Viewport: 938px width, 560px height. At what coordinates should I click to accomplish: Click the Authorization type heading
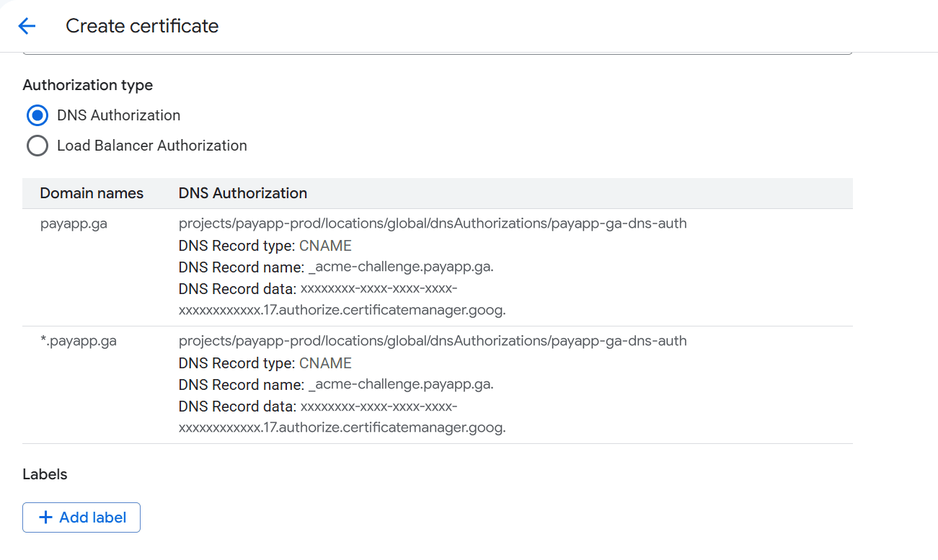click(88, 85)
